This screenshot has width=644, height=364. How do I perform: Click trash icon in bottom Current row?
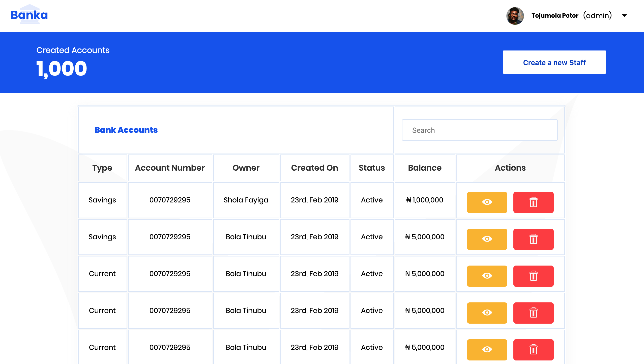tap(533, 350)
